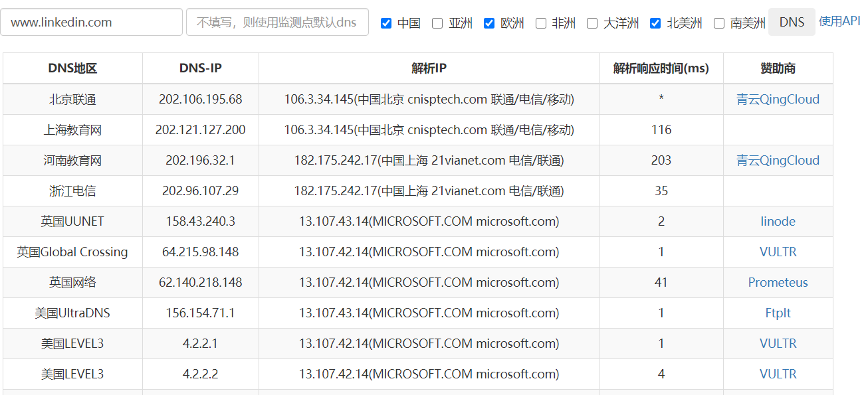Click the DNS query button
The height and width of the screenshot is (395, 868).
point(792,22)
